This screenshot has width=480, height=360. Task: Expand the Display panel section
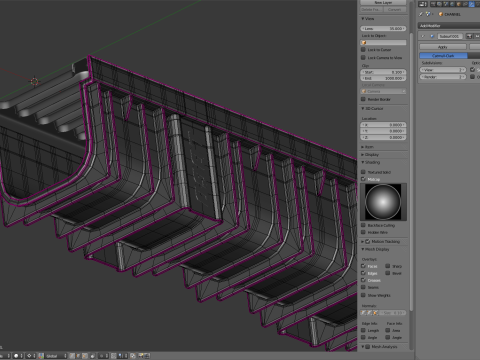(x=363, y=155)
